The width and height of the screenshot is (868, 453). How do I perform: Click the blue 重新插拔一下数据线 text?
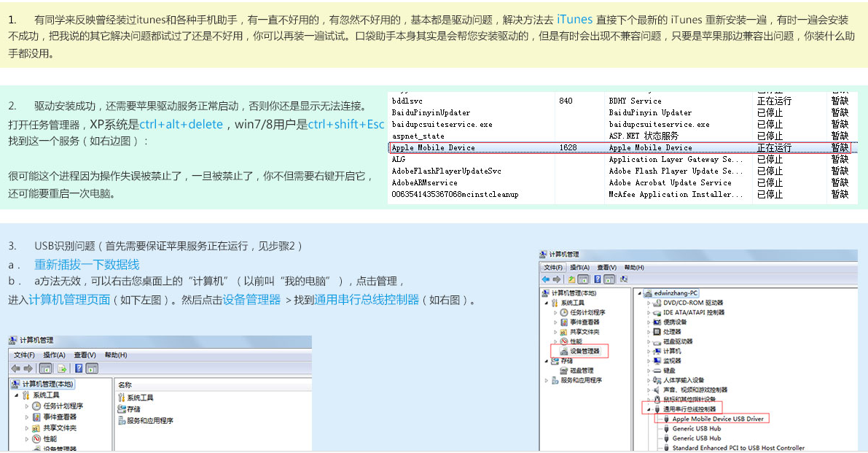pos(87,265)
